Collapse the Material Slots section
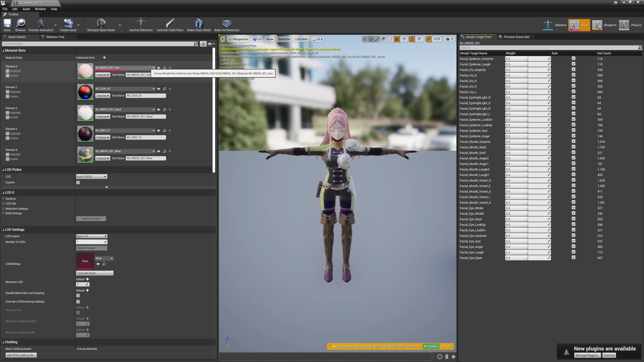The image size is (644, 362). point(3,51)
